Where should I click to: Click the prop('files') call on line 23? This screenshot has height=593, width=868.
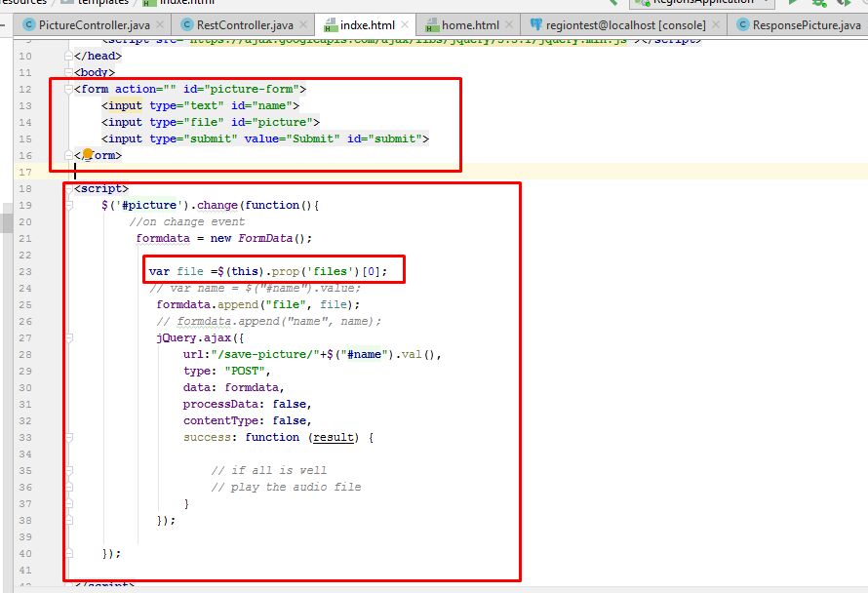(316, 272)
